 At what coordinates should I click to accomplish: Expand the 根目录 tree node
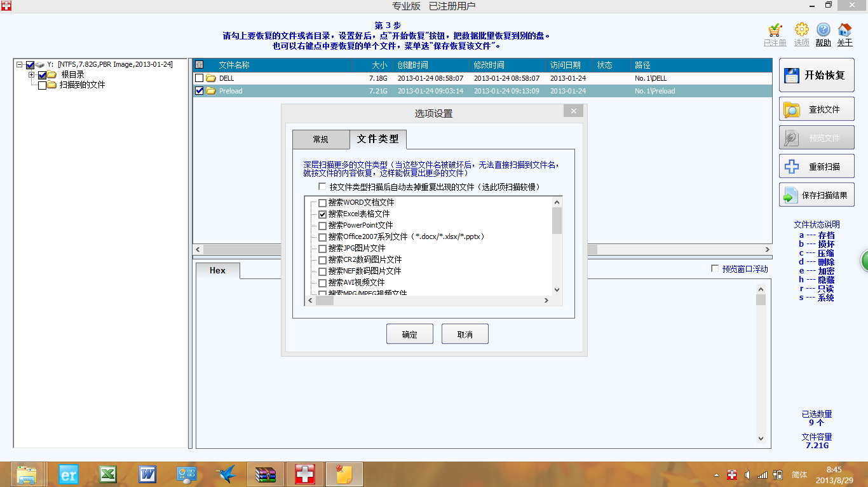(x=31, y=75)
